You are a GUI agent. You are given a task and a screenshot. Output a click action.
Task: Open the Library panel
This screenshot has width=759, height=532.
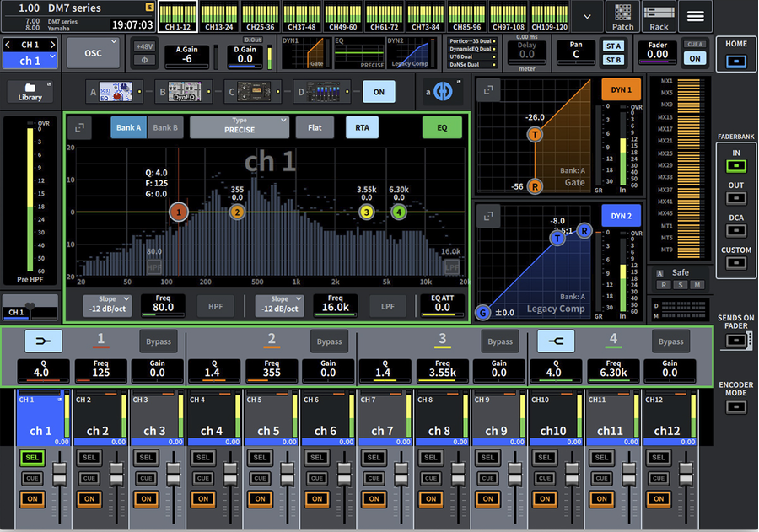pos(30,93)
